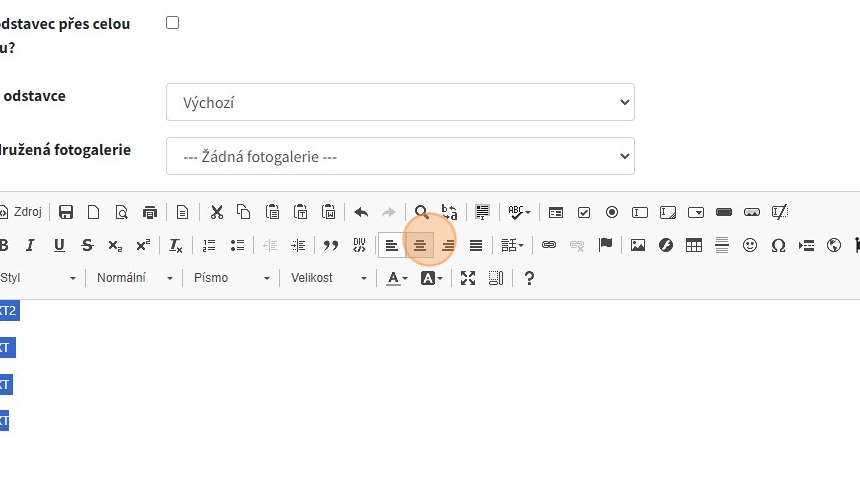Insert a link with the chain icon
Image resolution: width=860 pixels, height=481 pixels.
click(x=548, y=245)
